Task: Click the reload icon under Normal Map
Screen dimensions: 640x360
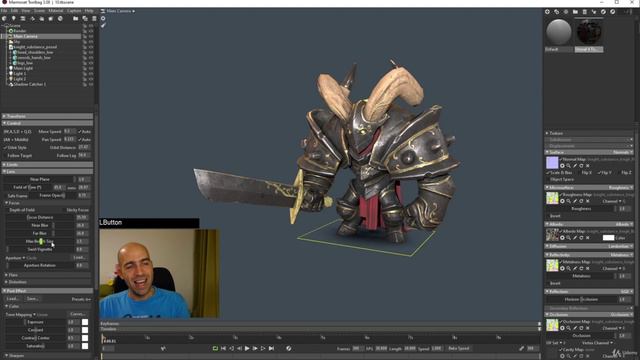Action: (582, 166)
